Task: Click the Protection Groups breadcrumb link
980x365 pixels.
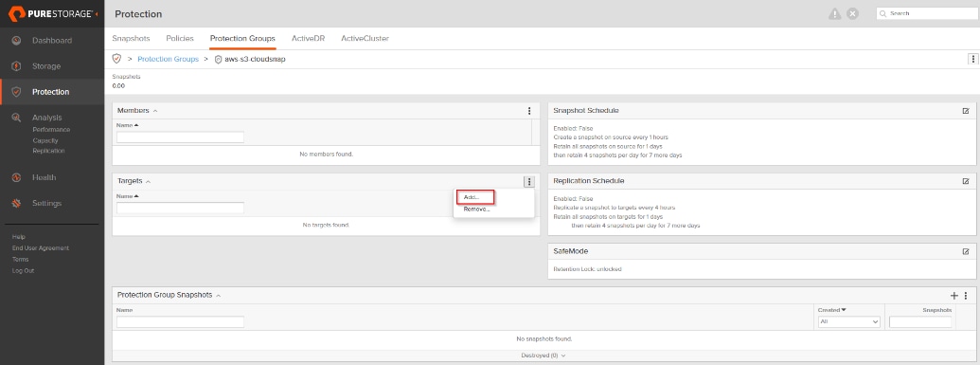Action: (x=169, y=59)
